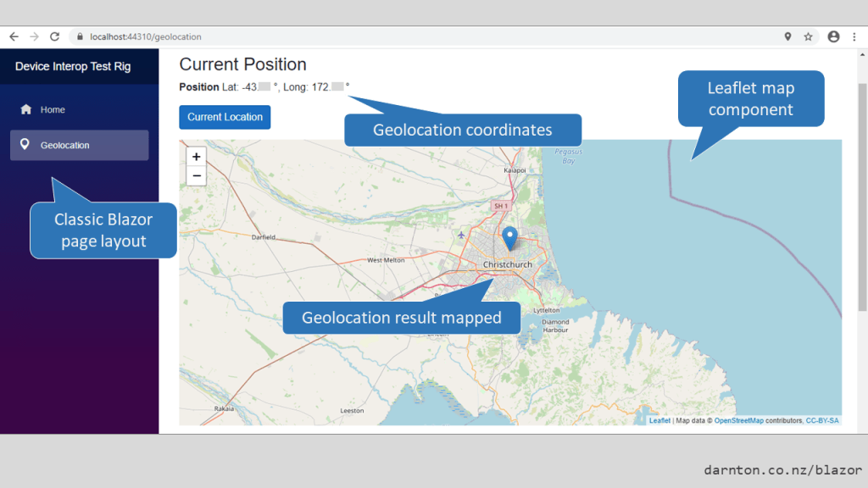Open the location permission icon in address bar
The width and height of the screenshot is (868, 488).
pos(787,37)
